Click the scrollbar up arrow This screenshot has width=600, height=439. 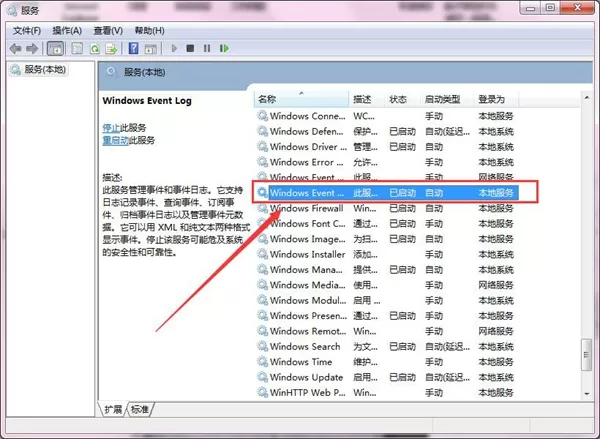587,98
